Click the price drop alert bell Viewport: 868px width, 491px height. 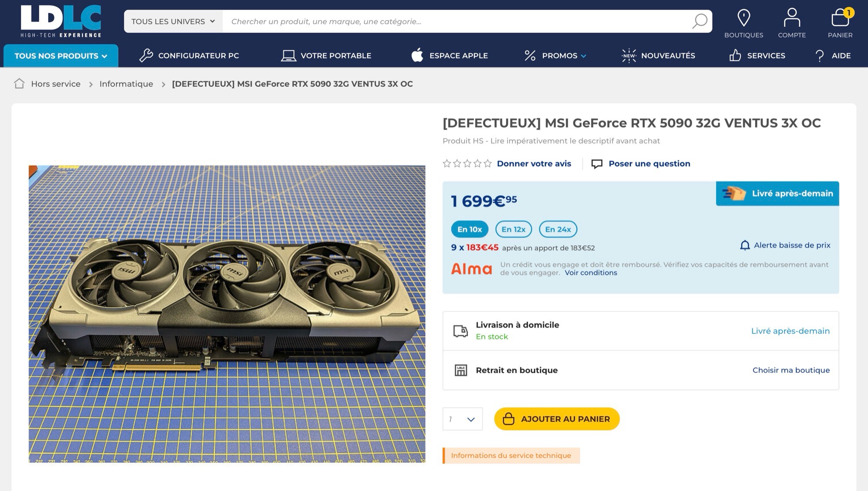[x=745, y=245]
